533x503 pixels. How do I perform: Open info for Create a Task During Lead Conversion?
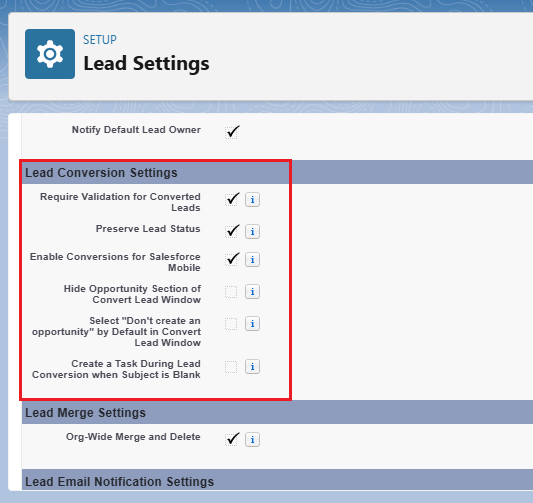click(252, 367)
